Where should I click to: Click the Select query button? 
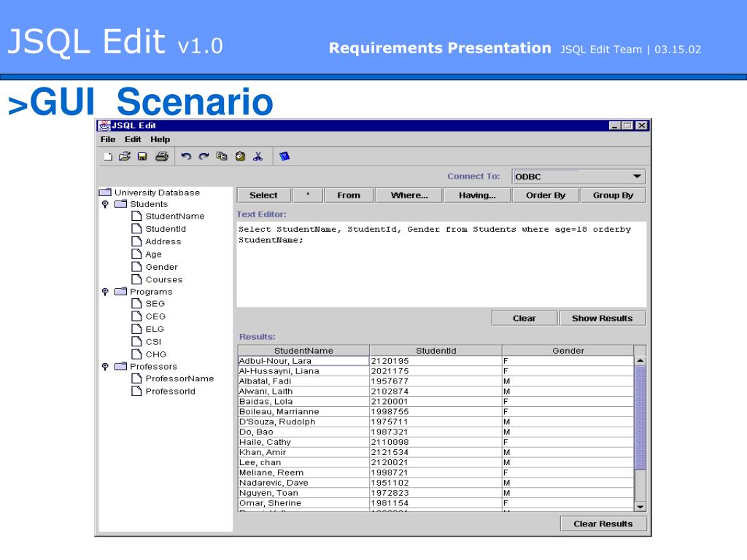[263, 195]
